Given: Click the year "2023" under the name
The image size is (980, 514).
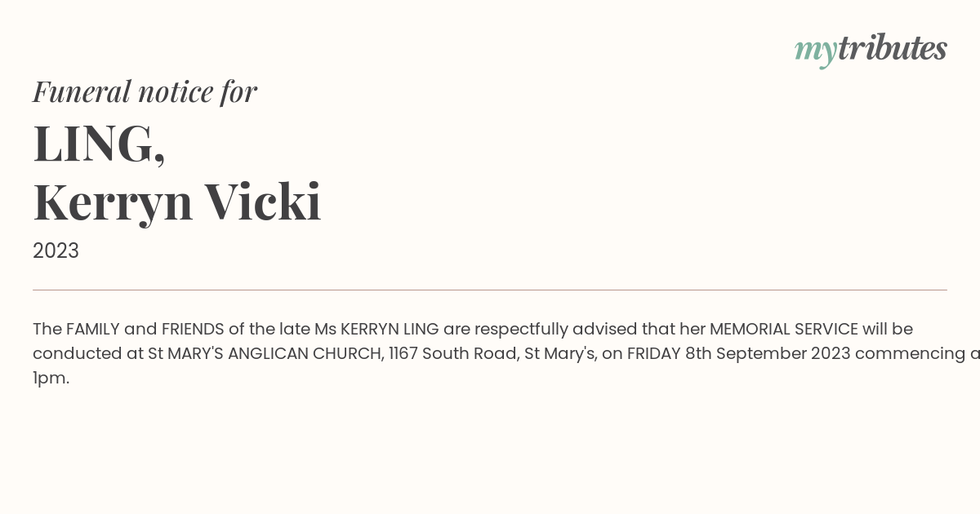Looking at the screenshot, I should coord(56,251).
